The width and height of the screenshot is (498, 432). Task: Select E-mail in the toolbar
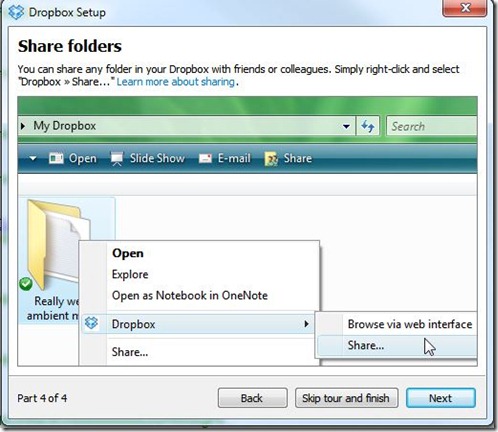click(234, 158)
